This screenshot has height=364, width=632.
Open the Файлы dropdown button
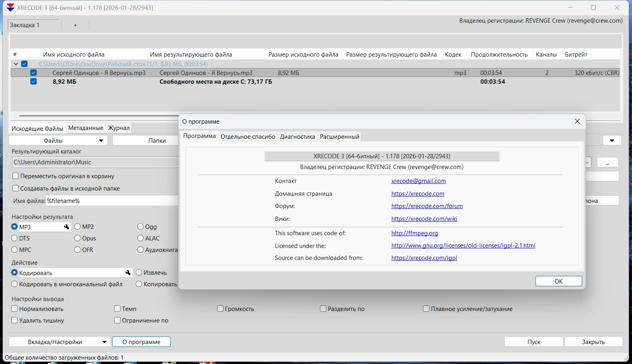pos(58,141)
